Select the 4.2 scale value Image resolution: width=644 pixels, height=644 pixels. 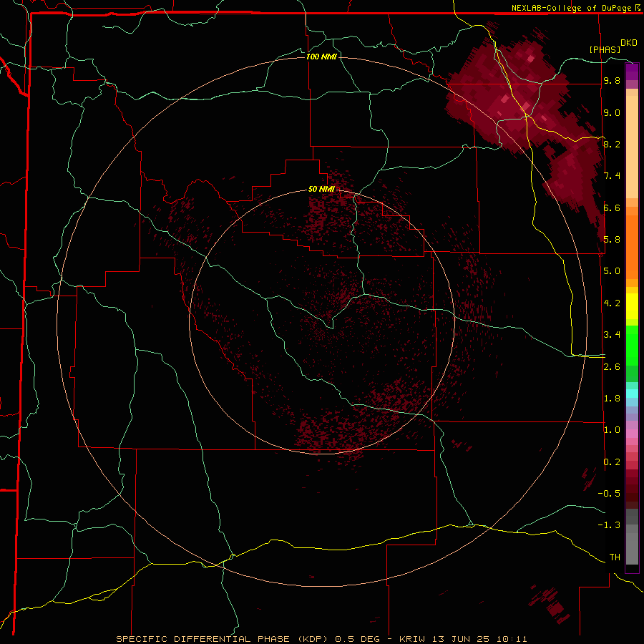(x=612, y=303)
